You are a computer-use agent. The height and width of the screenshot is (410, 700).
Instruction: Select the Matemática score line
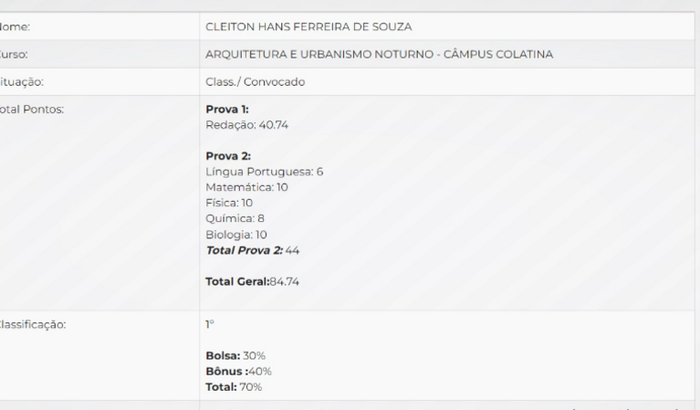click(x=246, y=187)
